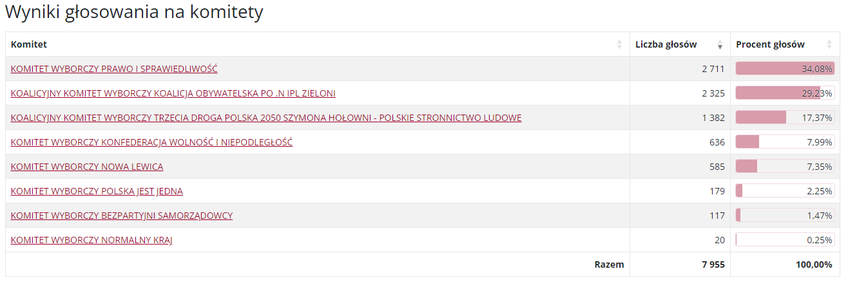The image size is (868, 287).
Task: Sort table by Komitet column arrows
Action: tap(619, 44)
